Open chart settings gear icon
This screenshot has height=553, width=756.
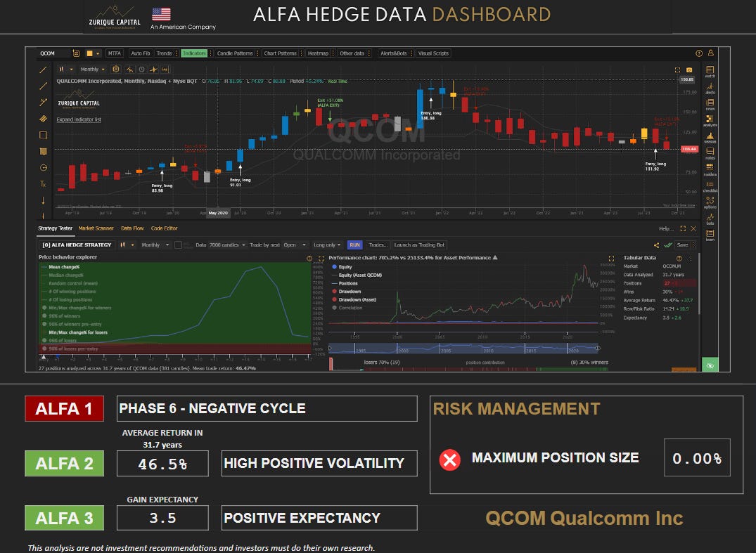[x=116, y=70]
